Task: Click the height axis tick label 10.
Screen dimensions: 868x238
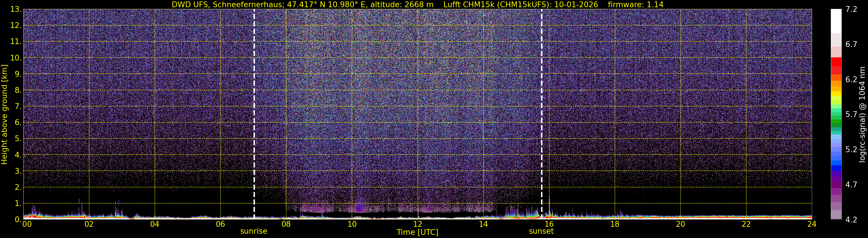Action: pyautogui.click(x=16, y=58)
